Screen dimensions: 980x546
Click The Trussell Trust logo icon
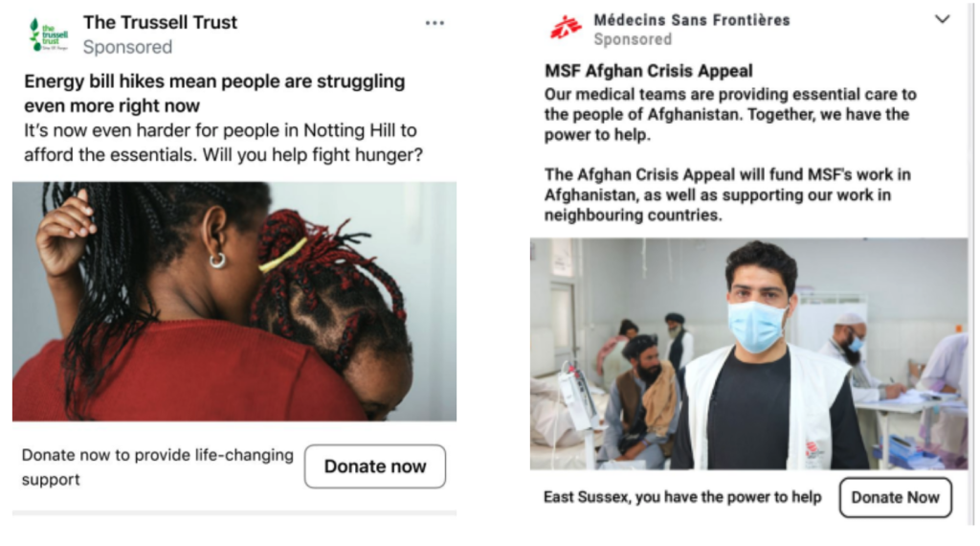(49, 34)
